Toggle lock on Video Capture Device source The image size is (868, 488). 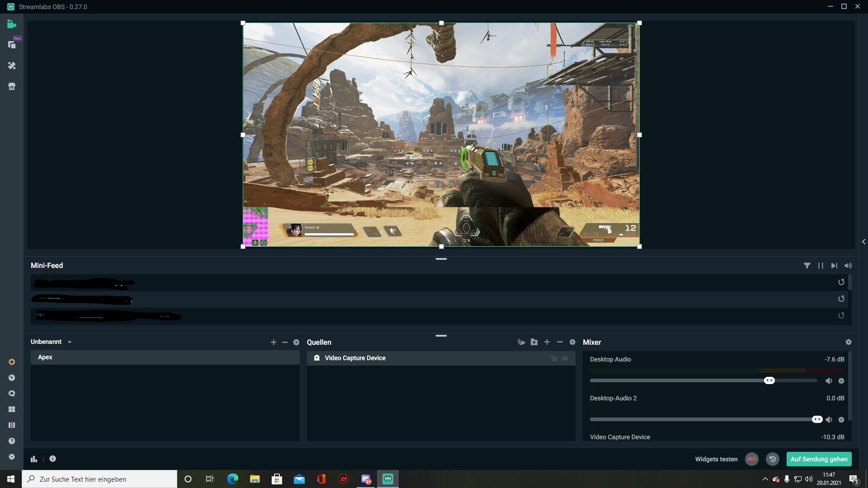[x=554, y=358]
